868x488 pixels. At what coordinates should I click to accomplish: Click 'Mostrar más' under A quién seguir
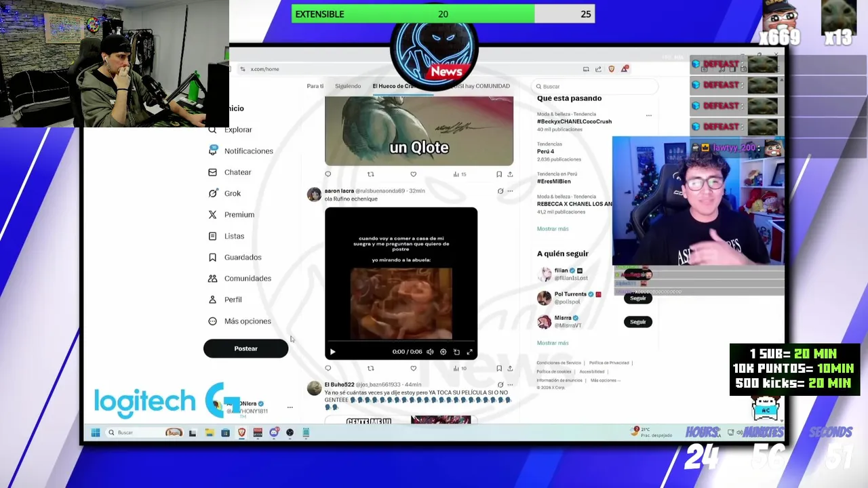[x=553, y=343]
